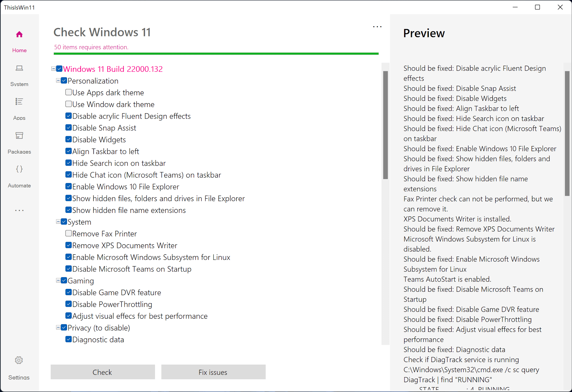Click the sidebar ellipsis for more options
The height and width of the screenshot is (392, 572).
pos(19,210)
